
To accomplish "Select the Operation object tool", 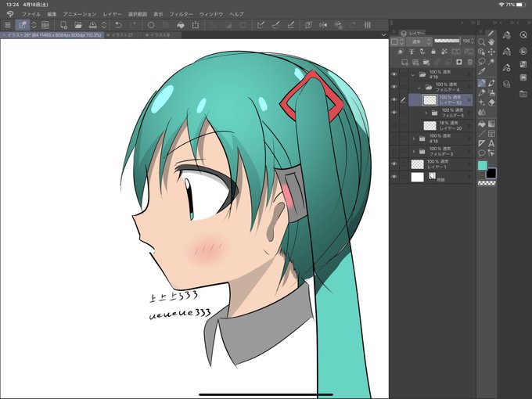I will pos(481,52).
